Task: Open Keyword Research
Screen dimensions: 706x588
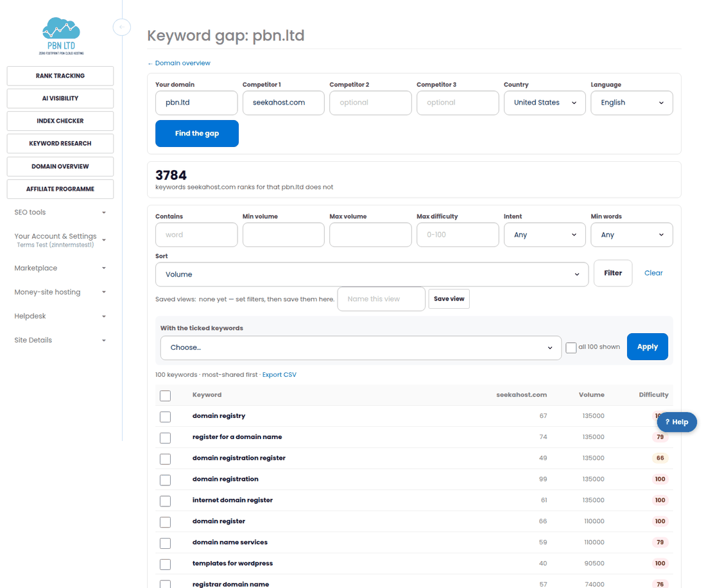Action: [60, 143]
